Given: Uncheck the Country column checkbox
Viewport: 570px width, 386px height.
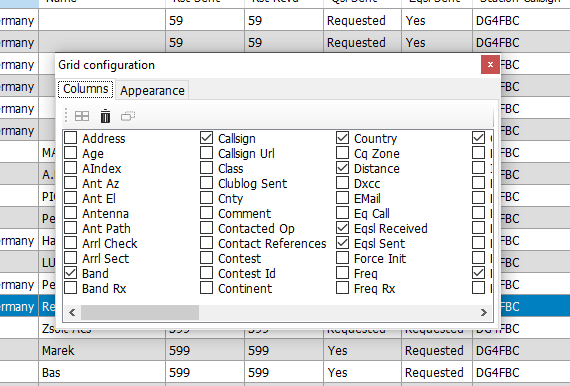Looking at the screenshot, I should point(342,138).
